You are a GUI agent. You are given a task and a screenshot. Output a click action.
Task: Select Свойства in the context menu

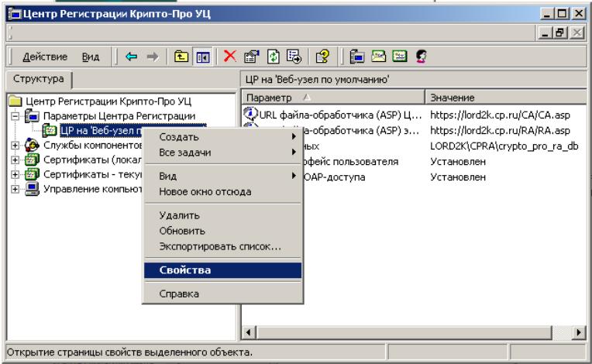(x=222, y=270)
